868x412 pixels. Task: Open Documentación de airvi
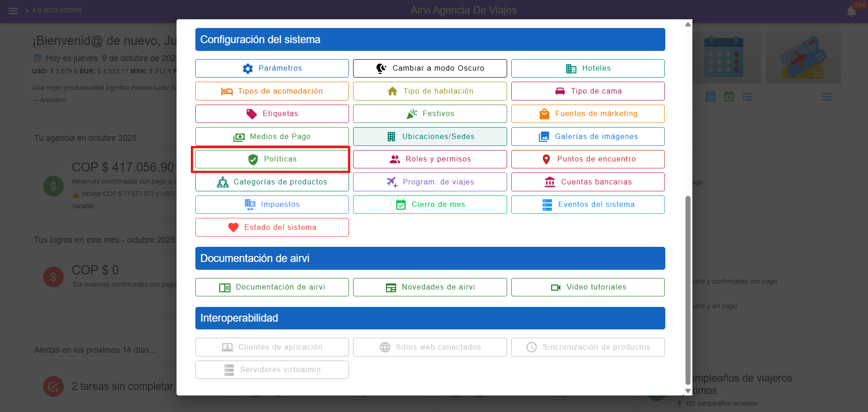point(272,287)
